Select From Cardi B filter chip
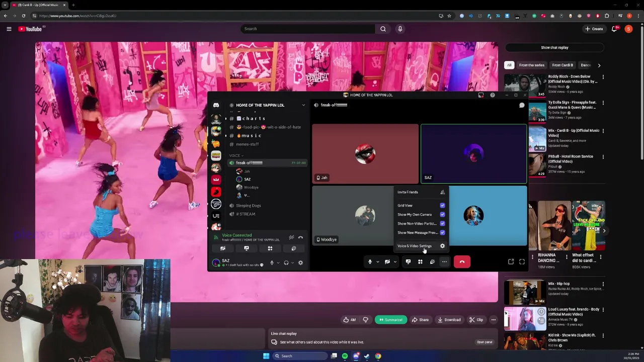 pyautogui.click(x=562, y=65)
